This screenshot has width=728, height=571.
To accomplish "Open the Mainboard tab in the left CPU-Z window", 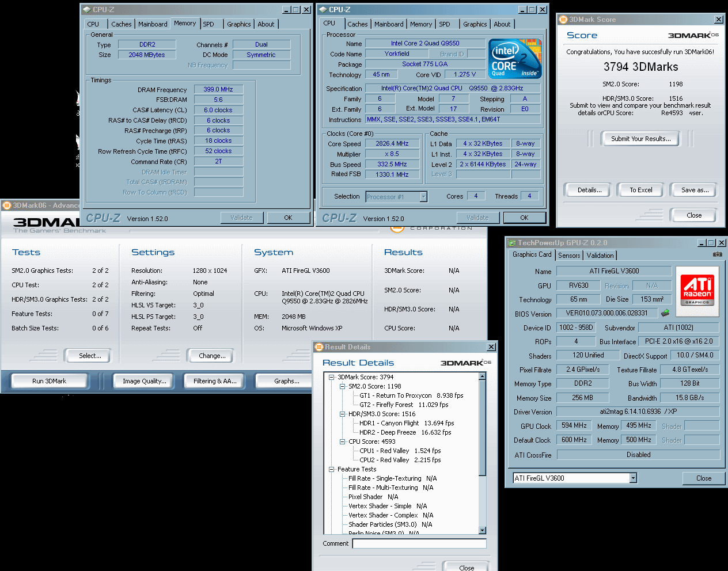I will click(153, 24).
